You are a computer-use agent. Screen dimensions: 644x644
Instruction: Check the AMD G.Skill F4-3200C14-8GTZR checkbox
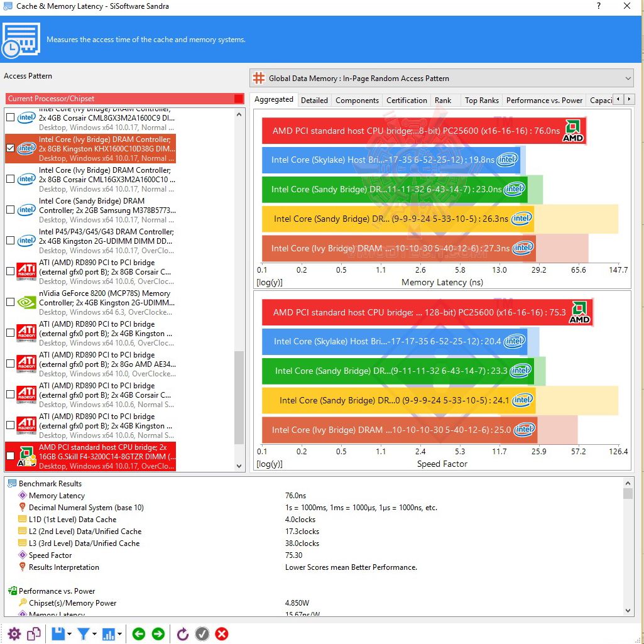11,456
